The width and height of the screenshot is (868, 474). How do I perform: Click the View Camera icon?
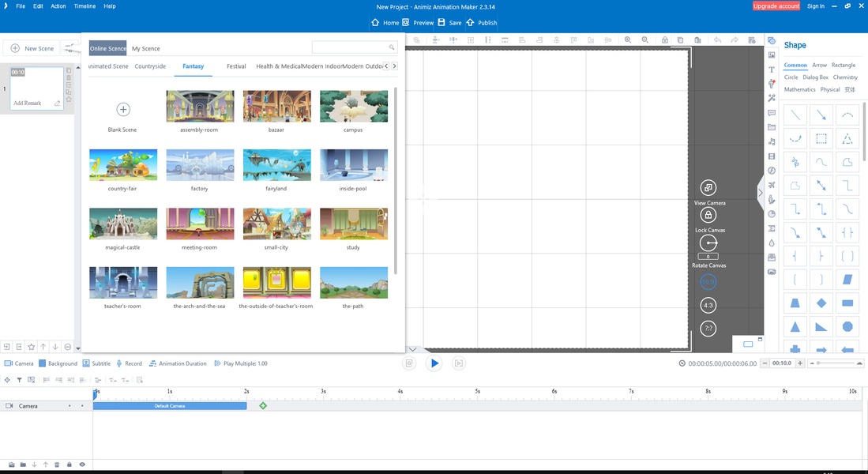[x=708, y=188]
